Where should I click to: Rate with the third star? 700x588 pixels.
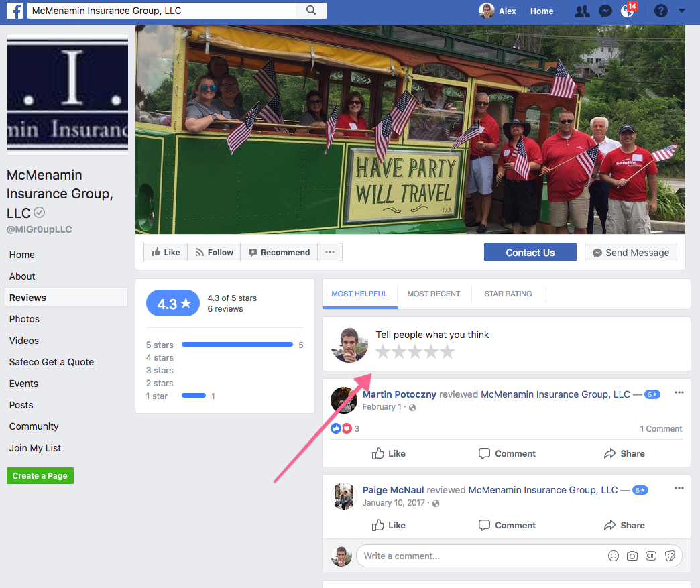tap(415, 352)
